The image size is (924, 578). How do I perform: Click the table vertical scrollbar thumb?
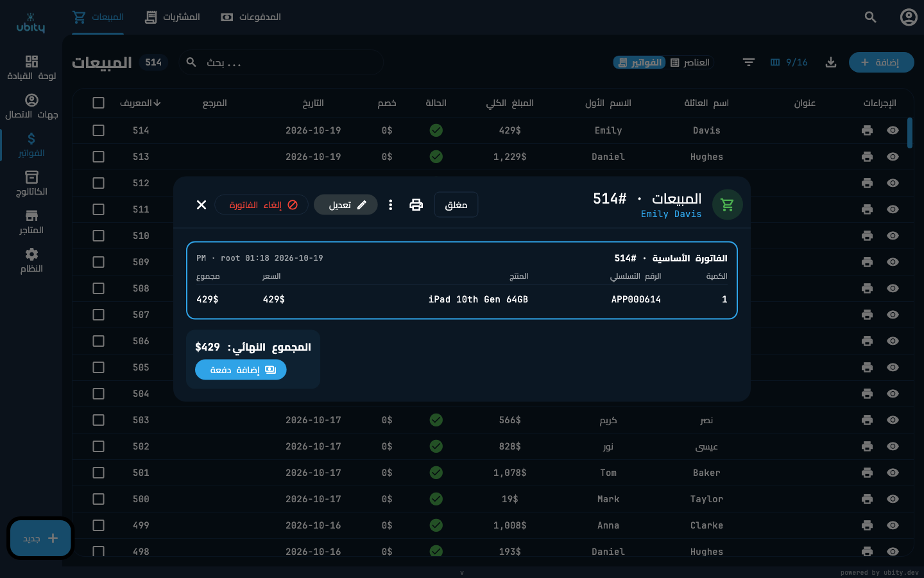(x=910, y=133)
